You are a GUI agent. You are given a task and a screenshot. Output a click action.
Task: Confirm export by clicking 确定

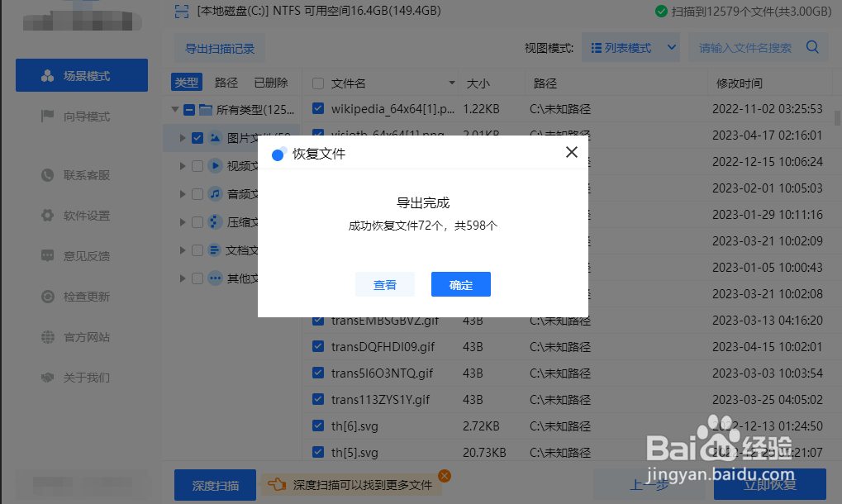coord(460,283)
